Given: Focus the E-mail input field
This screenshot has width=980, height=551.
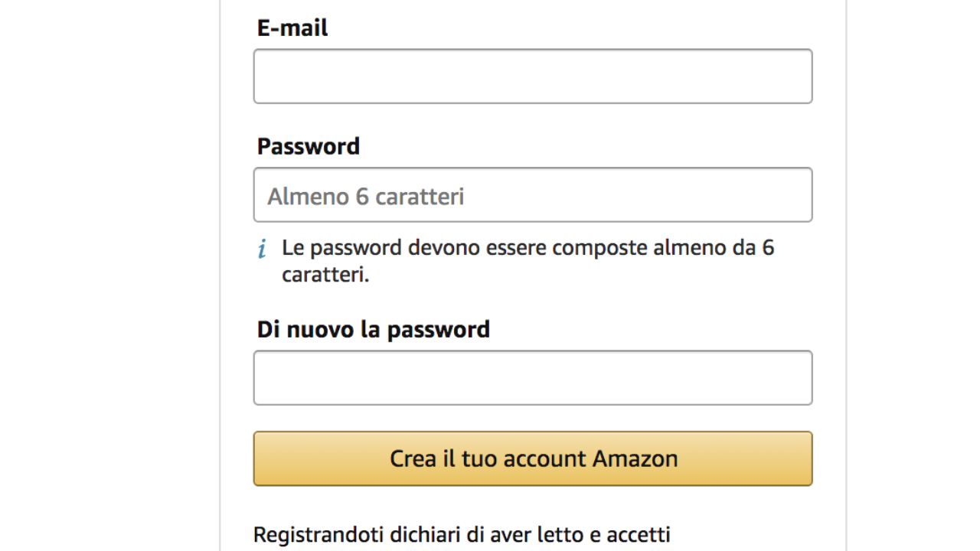Looking at the screenshot, I should [x=532, y=77].
